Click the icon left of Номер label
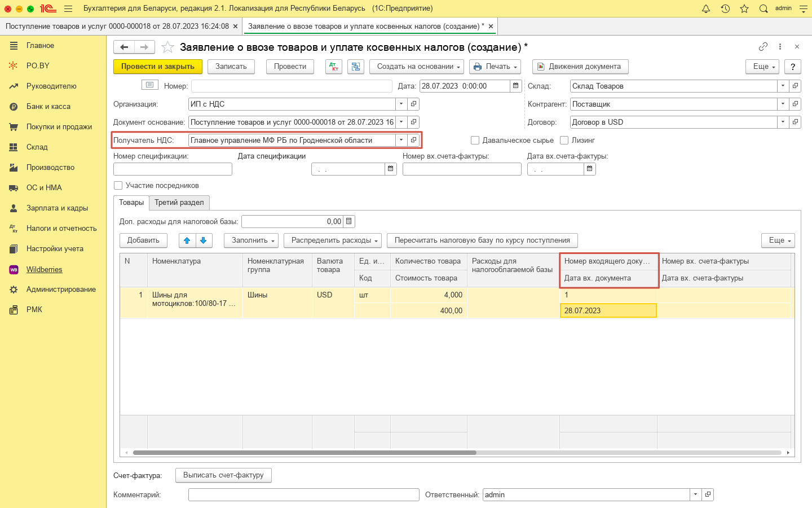Screen dimensions: 812x508 tap(149, 85)
